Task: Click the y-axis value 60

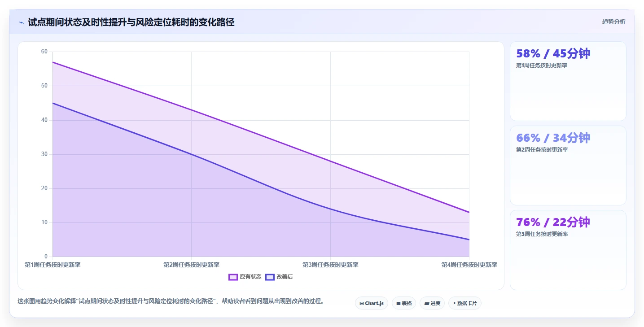Action: 44,52
